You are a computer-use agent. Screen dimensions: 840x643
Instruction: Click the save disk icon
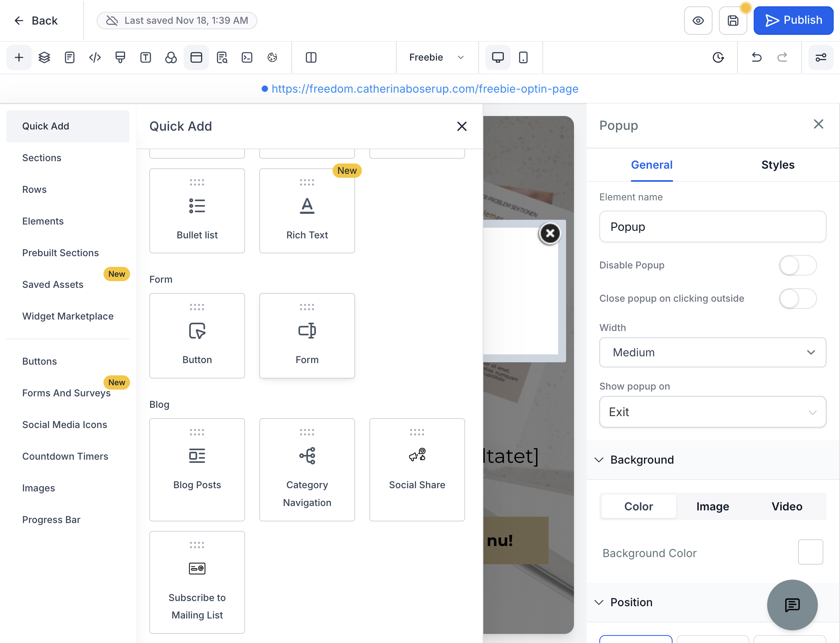[733, 20]
